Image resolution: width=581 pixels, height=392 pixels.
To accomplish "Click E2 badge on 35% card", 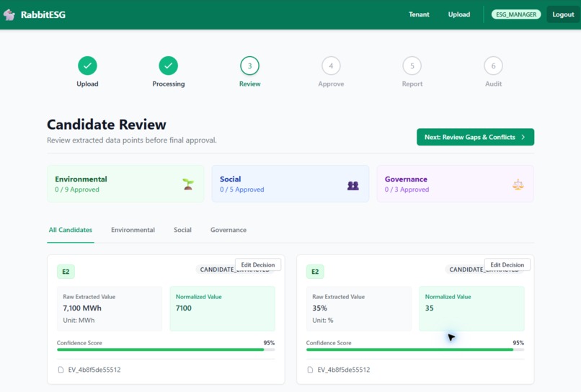I will coord(315,272).
